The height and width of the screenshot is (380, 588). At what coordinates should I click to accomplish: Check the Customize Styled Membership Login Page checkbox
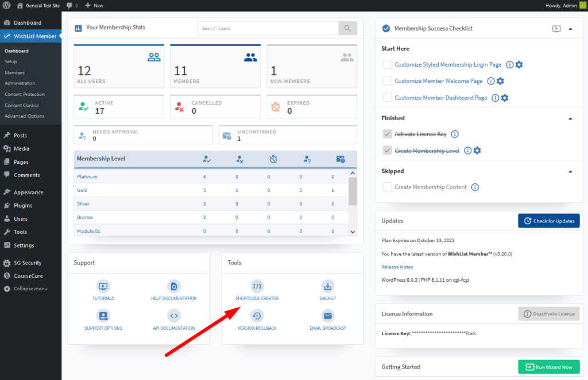point(388,64)
